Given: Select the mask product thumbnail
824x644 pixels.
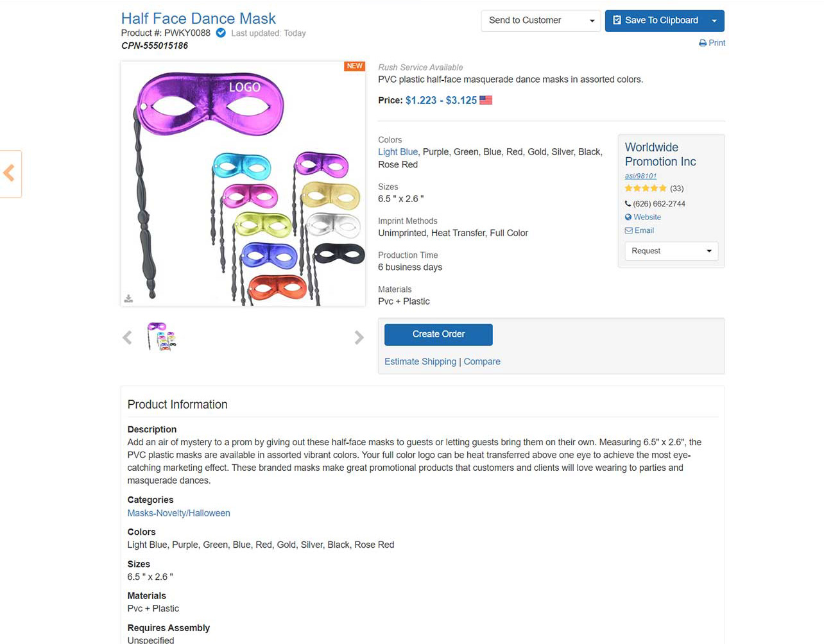Looking at the screenshot, I should point(162,337).
